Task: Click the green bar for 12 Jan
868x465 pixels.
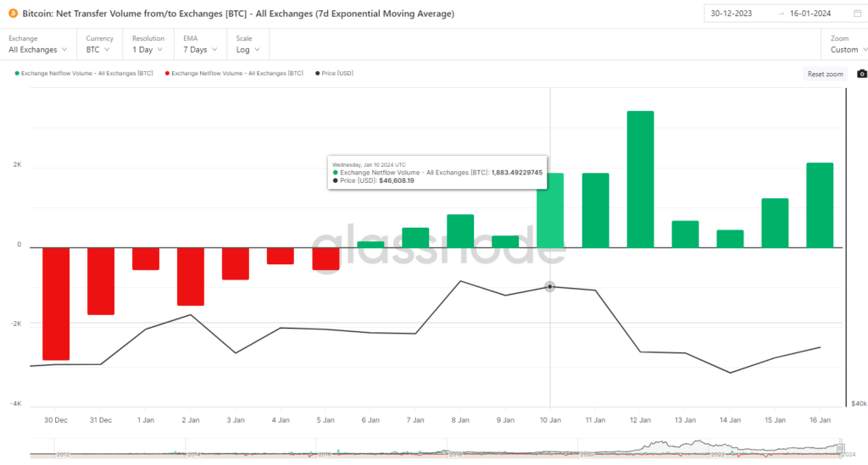Action: [641, 180]
